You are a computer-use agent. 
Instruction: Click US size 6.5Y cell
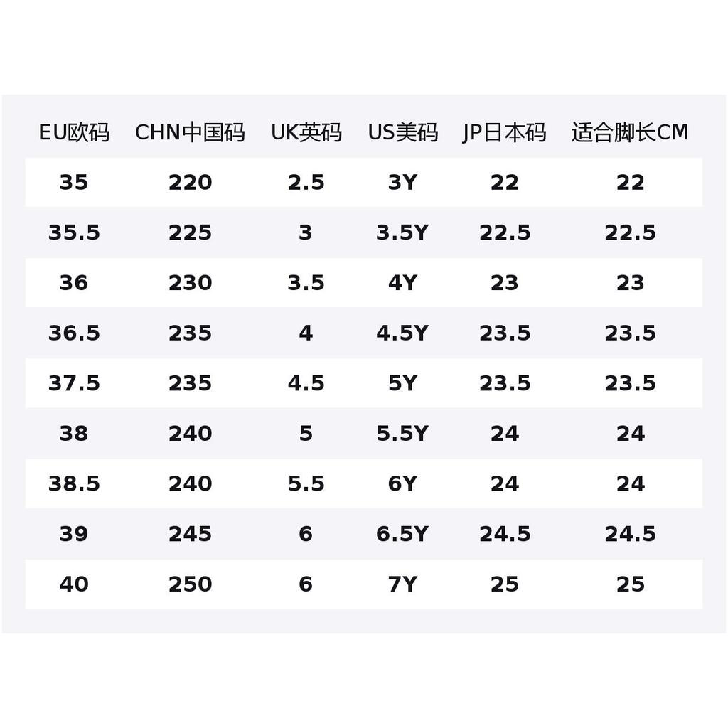tap(402, 534)
